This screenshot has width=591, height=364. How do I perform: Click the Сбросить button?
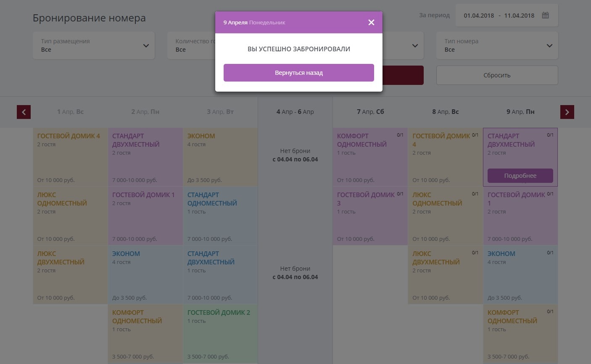[x=497, y=75]
